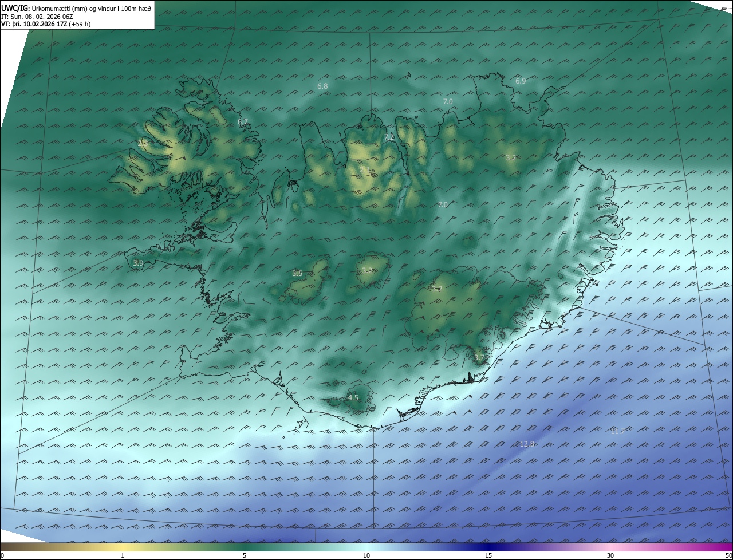This screenshot has width=733, height=560.
Task: Click the 3.7 value on the southeast coast
Action: (479, 358)
